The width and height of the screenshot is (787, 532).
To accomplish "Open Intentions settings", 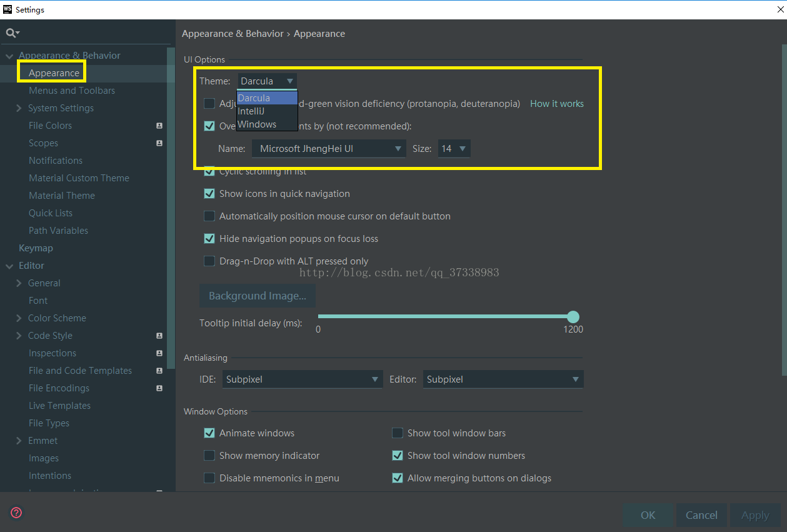I will click(x=50, y=476).
